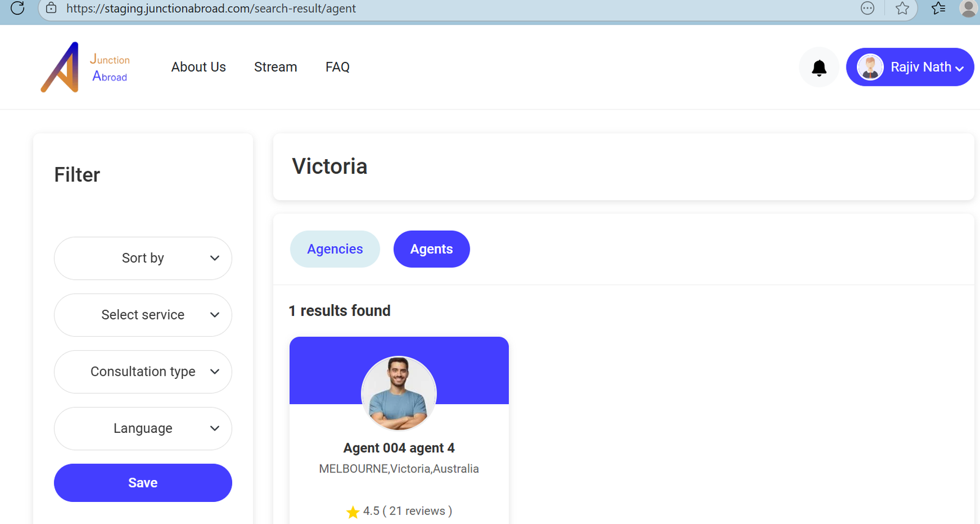
Task: Open the Language filter dropdown
Action: tap(143, 429)
